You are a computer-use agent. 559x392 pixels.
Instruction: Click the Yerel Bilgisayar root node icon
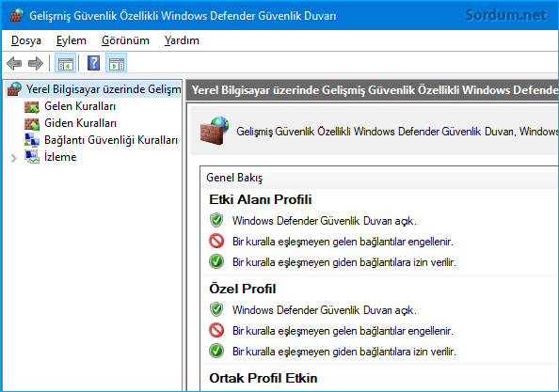pos(15,89)
